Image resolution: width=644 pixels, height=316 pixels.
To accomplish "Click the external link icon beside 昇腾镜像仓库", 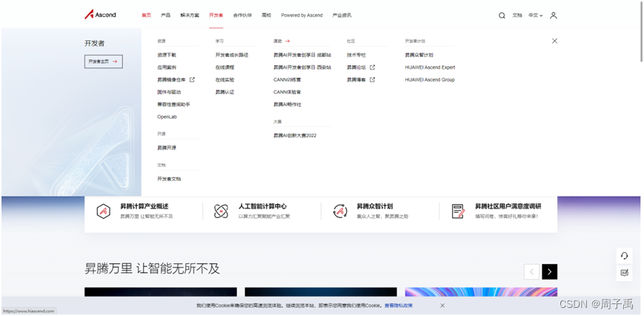I will [192, 79].
